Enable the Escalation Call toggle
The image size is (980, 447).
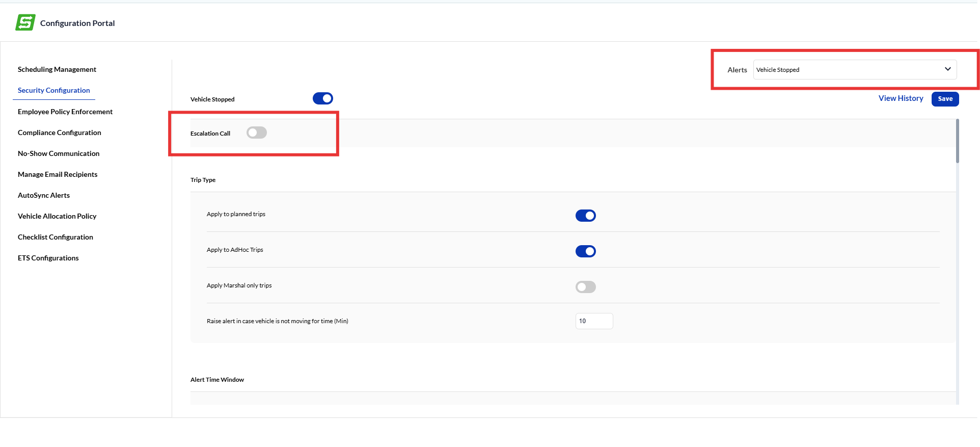click(257, 133)
